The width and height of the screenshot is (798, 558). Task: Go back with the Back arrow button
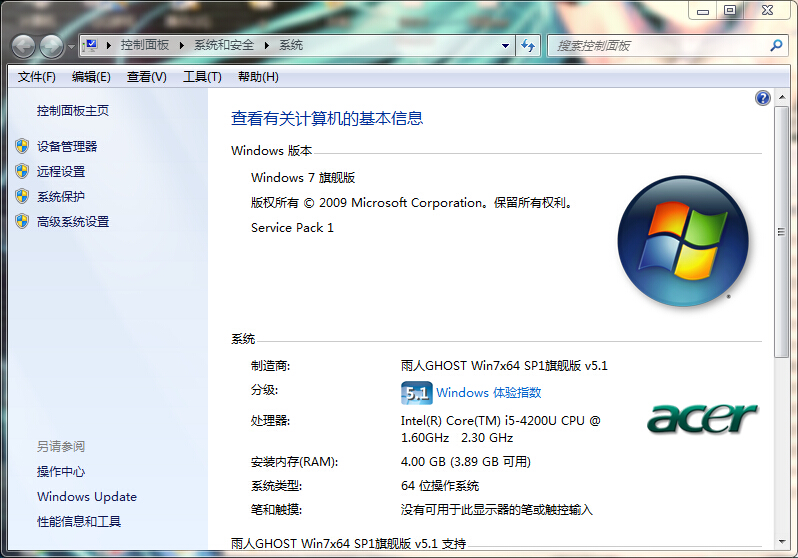23,47
